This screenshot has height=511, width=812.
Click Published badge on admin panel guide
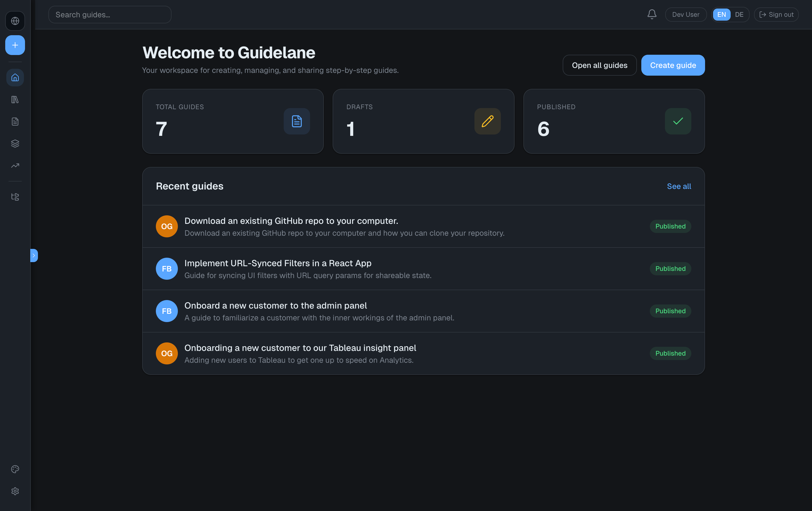[670, 311]
